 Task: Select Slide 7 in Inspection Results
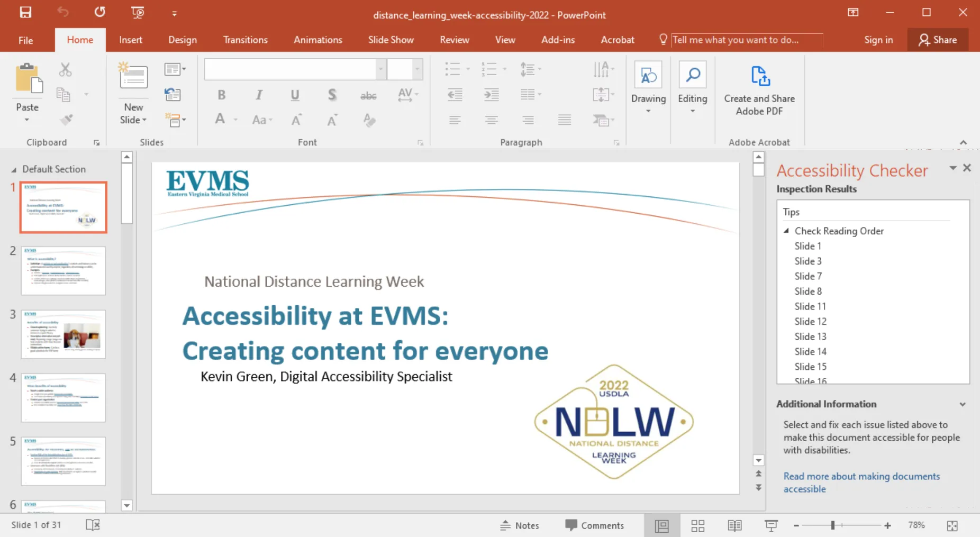[x=808, y=276]
